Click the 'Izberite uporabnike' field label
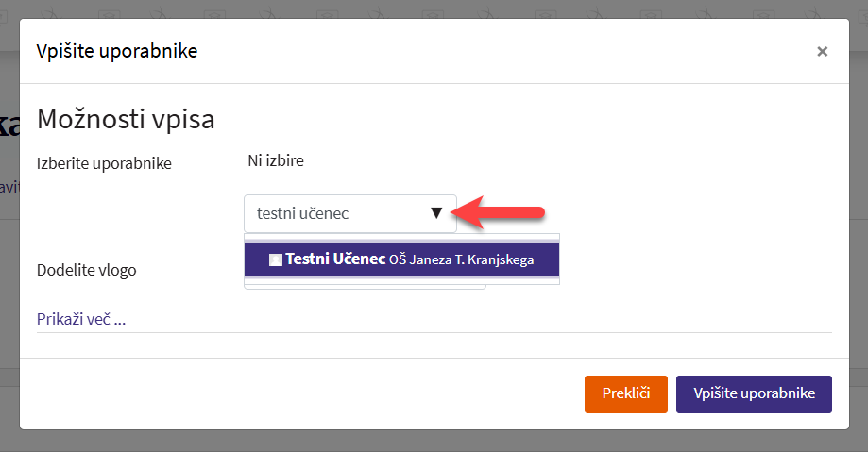 point(104,163)
